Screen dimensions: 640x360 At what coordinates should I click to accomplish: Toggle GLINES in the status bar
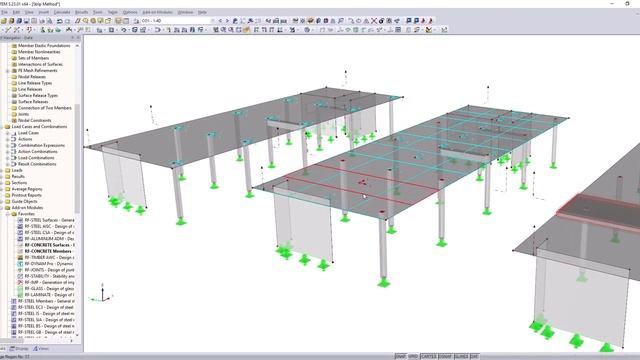tap(461, 357)
